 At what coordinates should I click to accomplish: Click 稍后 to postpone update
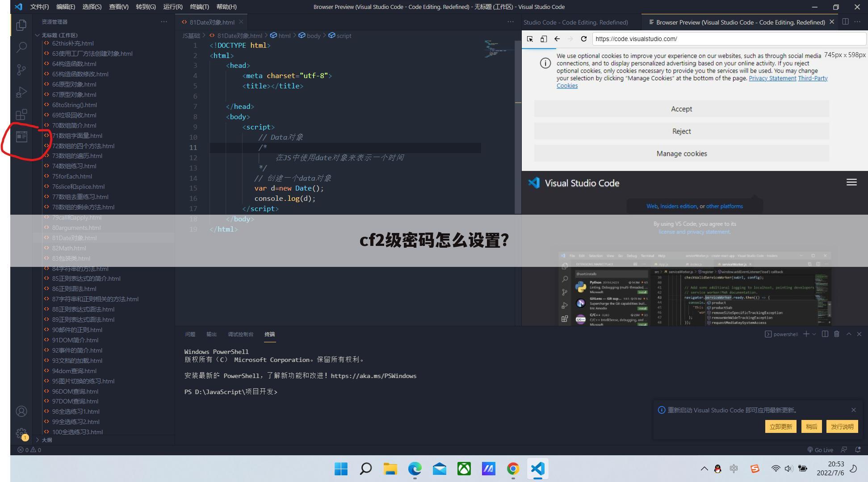(811, 427)
